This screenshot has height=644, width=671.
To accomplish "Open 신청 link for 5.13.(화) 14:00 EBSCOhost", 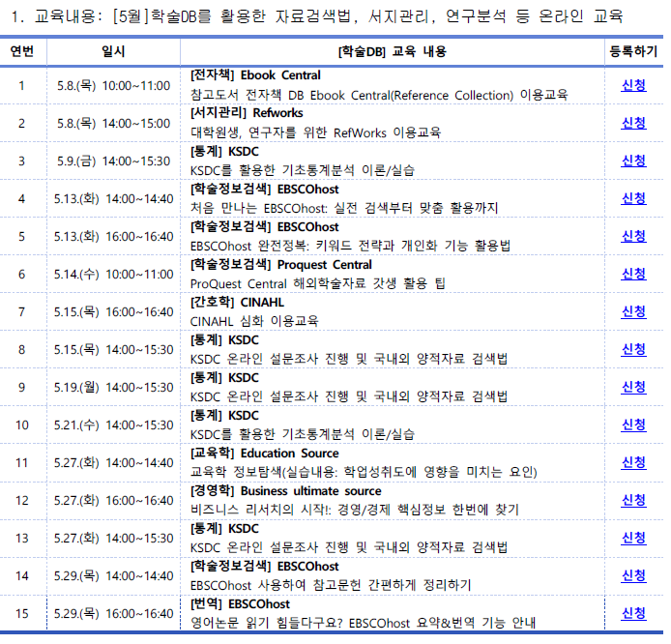I will (x=633, y=198).
